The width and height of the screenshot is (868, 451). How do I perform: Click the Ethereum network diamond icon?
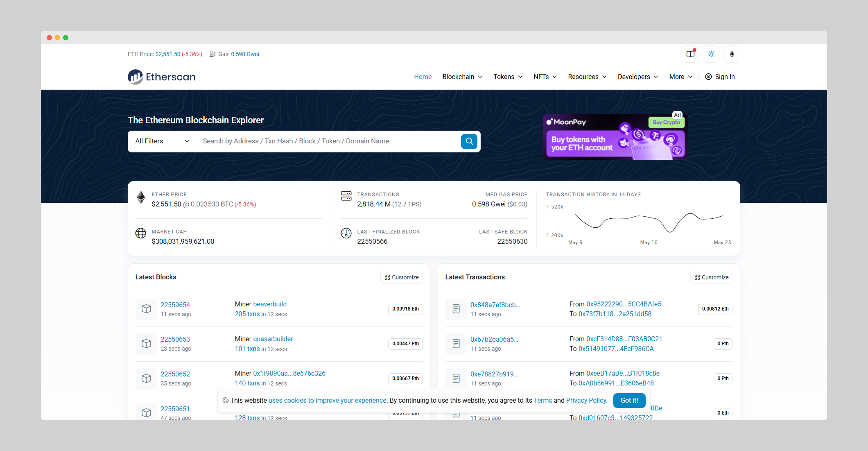pos(732,54)
